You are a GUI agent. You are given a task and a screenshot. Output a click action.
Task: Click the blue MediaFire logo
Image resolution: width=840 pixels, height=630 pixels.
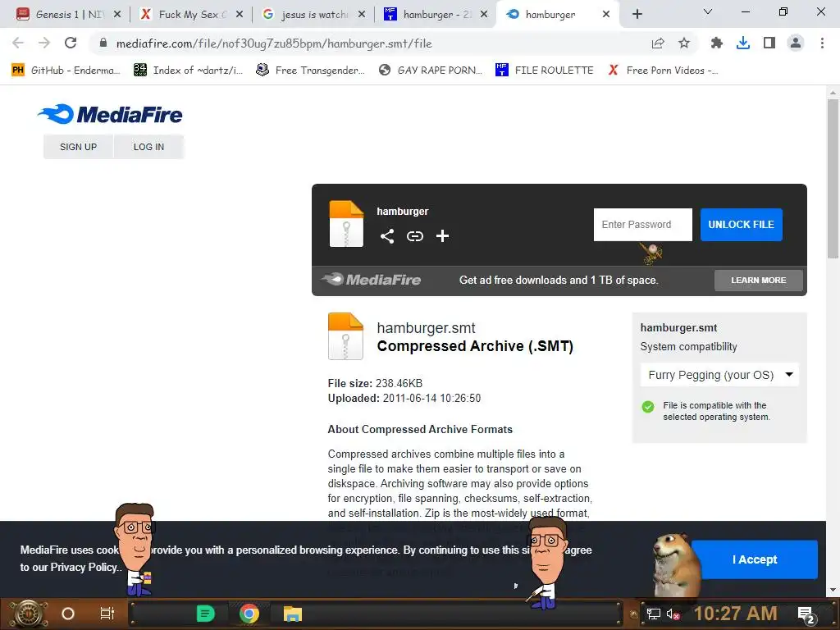[110, 114]
